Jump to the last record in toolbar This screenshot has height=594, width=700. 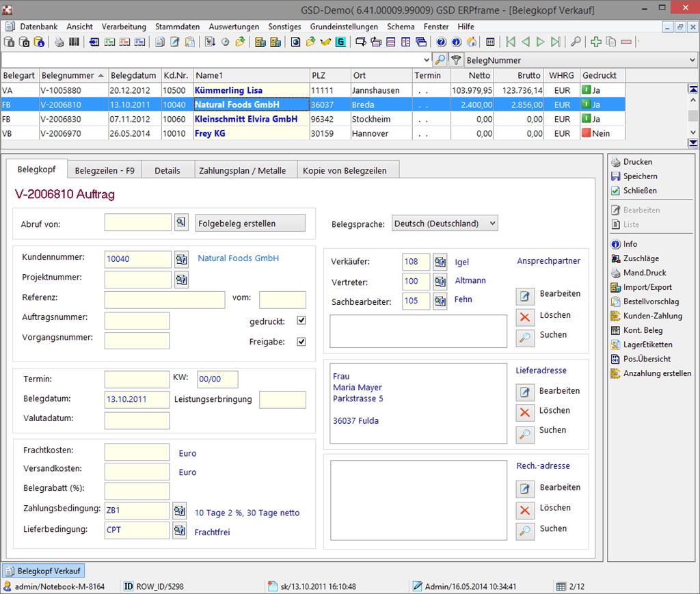click(556, 42)
